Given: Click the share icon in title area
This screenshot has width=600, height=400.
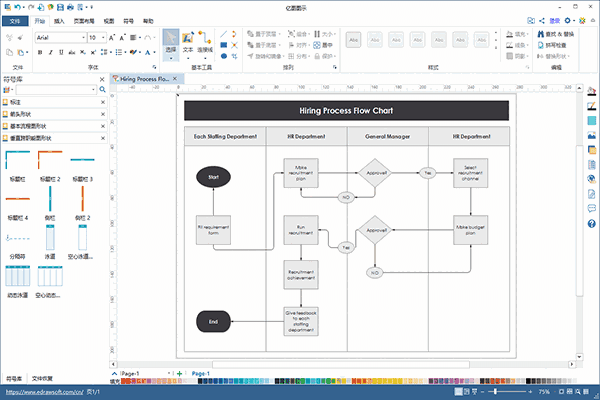Looking at the screenshot, I should click(542, 20).
